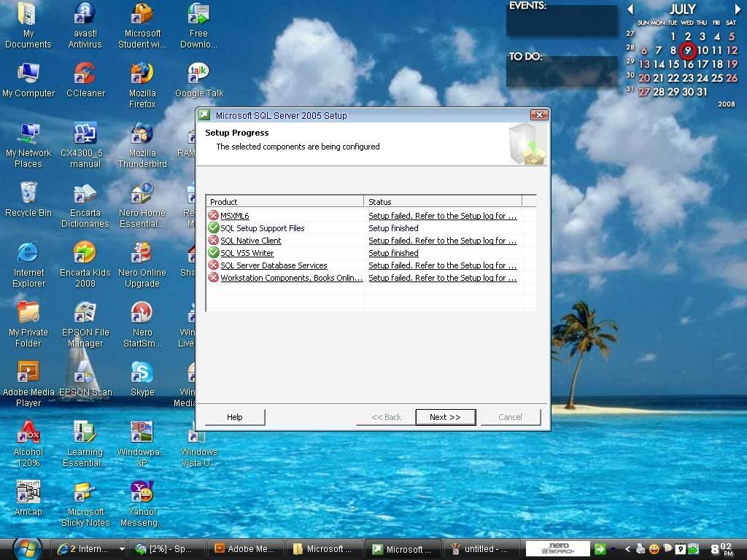Go to next month in calendar widget
The width and height of the screenshot is (747, 560).
coord(737,9)
